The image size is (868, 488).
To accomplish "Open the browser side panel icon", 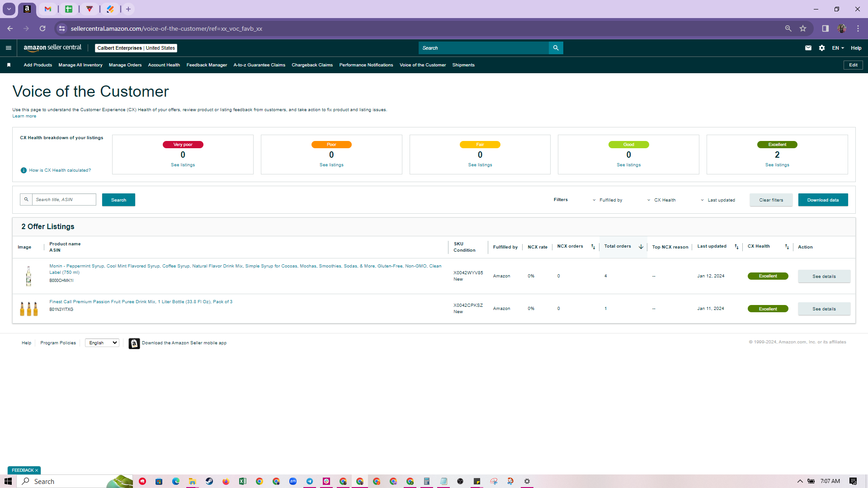I will (825, 28).
